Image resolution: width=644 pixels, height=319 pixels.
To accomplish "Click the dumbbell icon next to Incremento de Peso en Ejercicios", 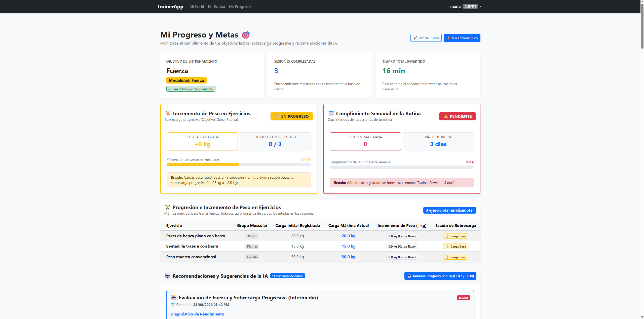I will pos(168,113).
